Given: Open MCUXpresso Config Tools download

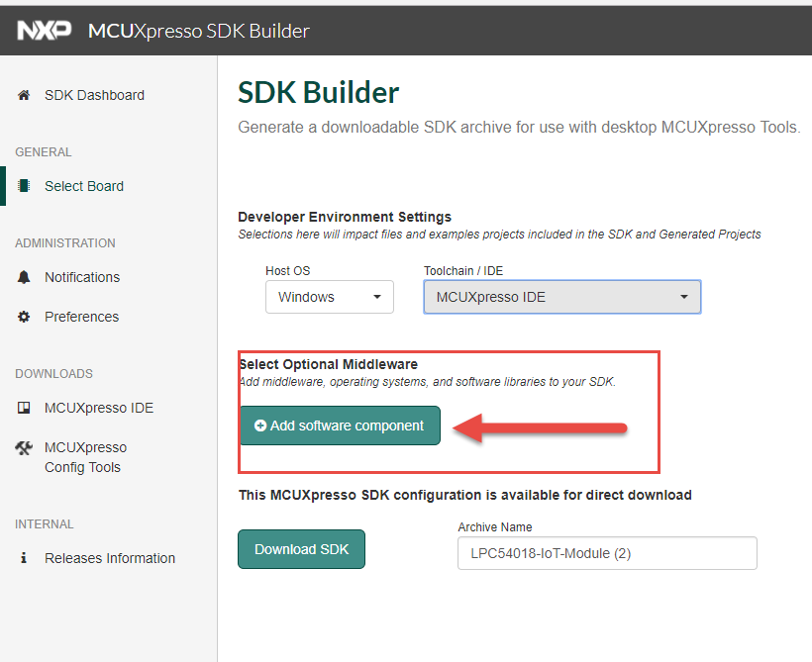Looking at the screenshot, I should click(85, 457).
